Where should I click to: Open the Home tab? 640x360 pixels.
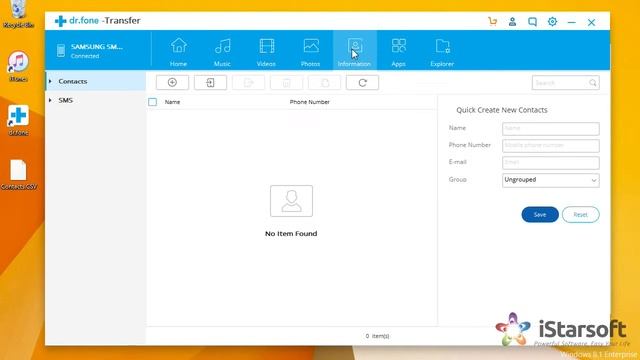(x=178, y=51)
